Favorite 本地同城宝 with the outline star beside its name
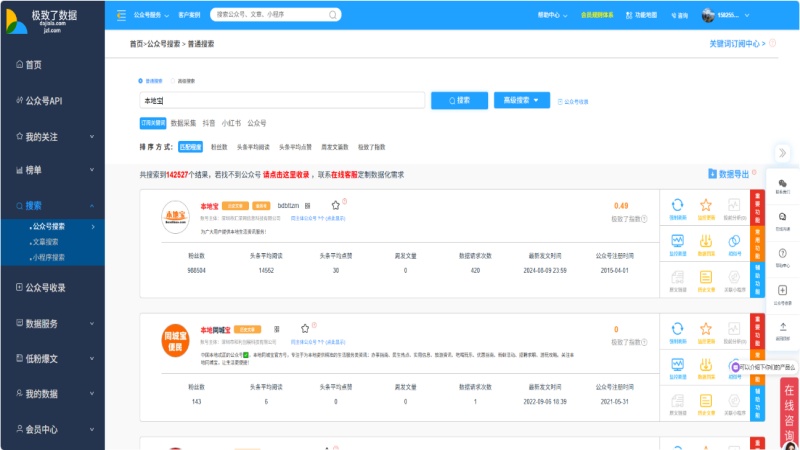 [305, 329]
